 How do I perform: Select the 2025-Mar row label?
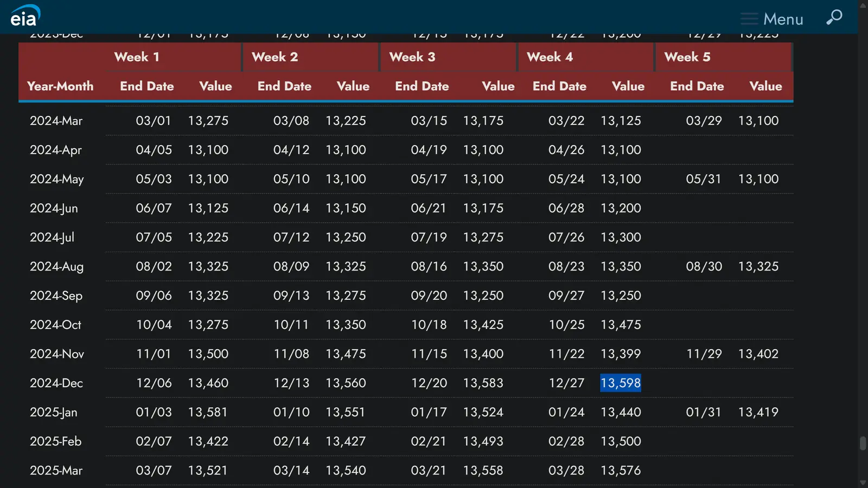coord(56,471)
